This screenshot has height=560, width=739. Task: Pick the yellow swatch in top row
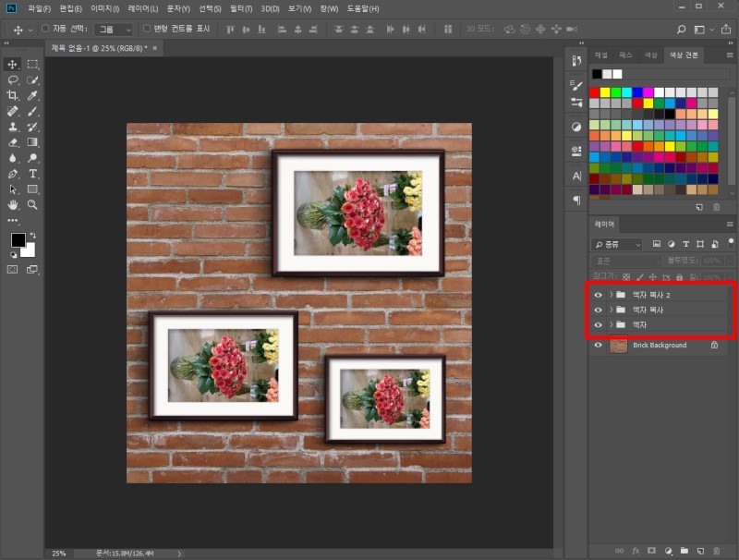[x=605, y=92]
